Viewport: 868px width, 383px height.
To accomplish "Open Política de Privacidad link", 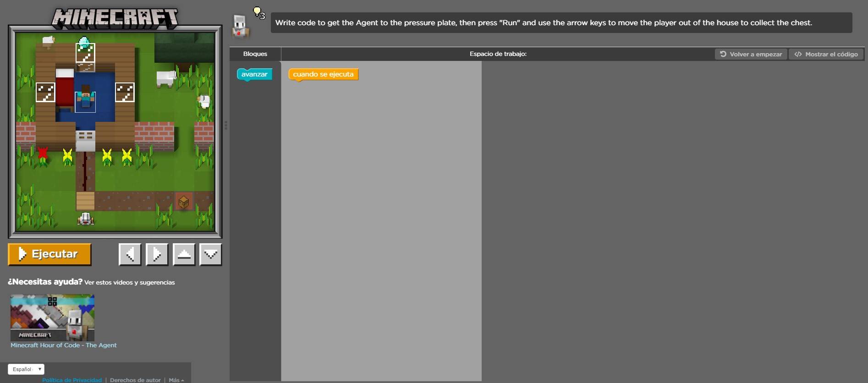I will pyautogui.click(x=72, y=380).
